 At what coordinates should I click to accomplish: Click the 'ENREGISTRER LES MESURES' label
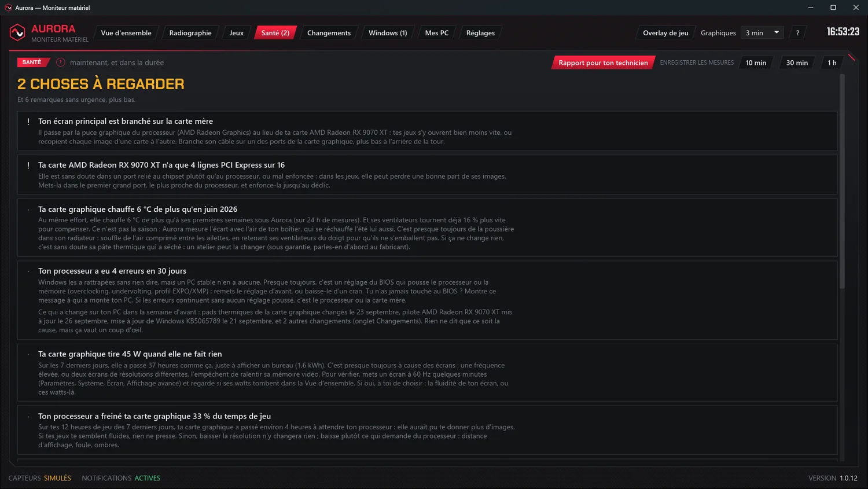697,62
